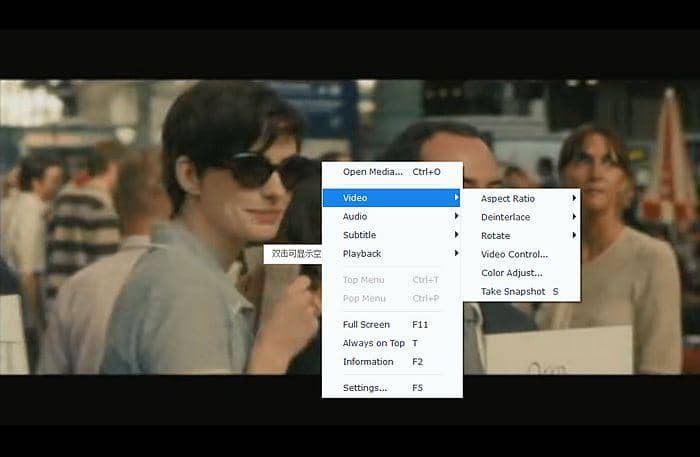Expand the Rotate submenu
Screen dimensions: 700x457
coord(521,236)
